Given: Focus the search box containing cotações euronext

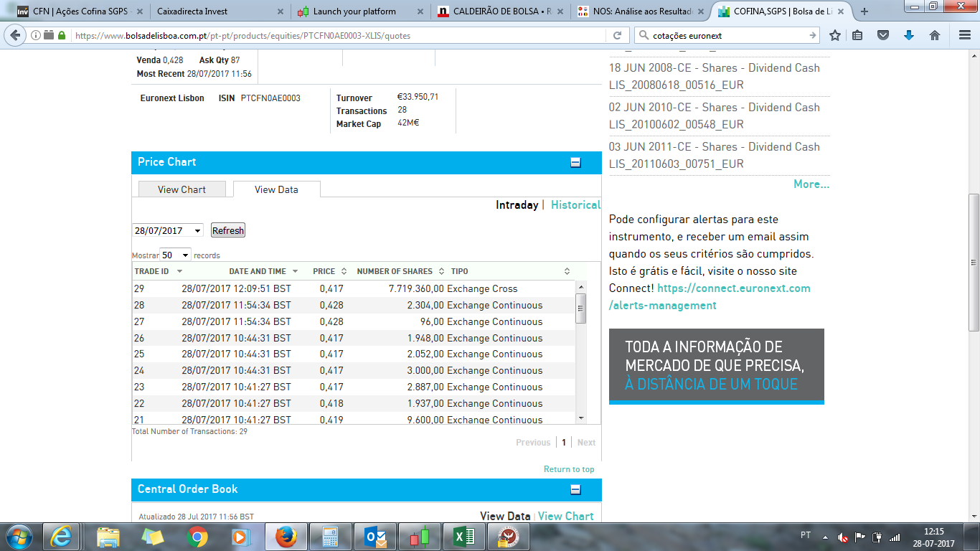Looking at the screenshot, I should [728, 35].
